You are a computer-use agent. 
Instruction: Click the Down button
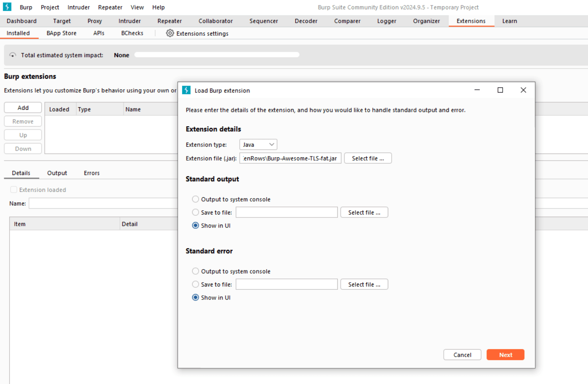tap(23, 149)
